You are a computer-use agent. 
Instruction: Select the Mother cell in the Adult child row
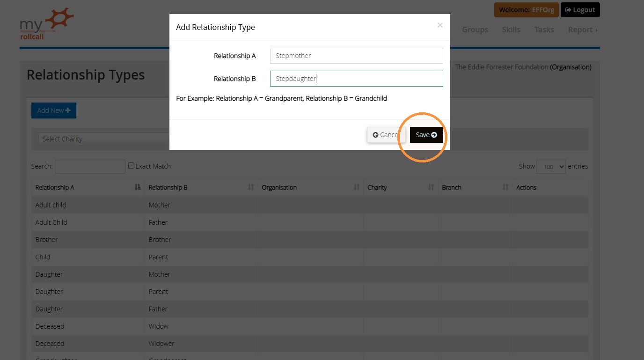click(201, 205)
